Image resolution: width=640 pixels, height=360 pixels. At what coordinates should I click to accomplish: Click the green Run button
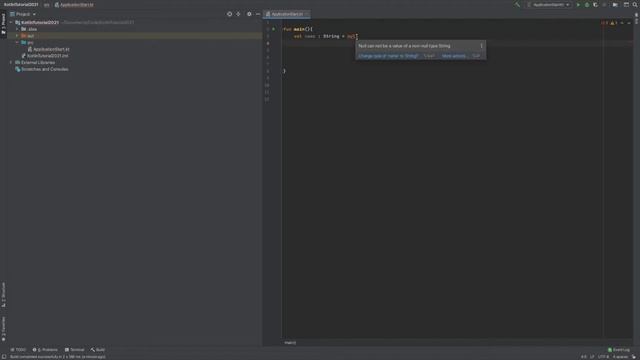[578, 5]
